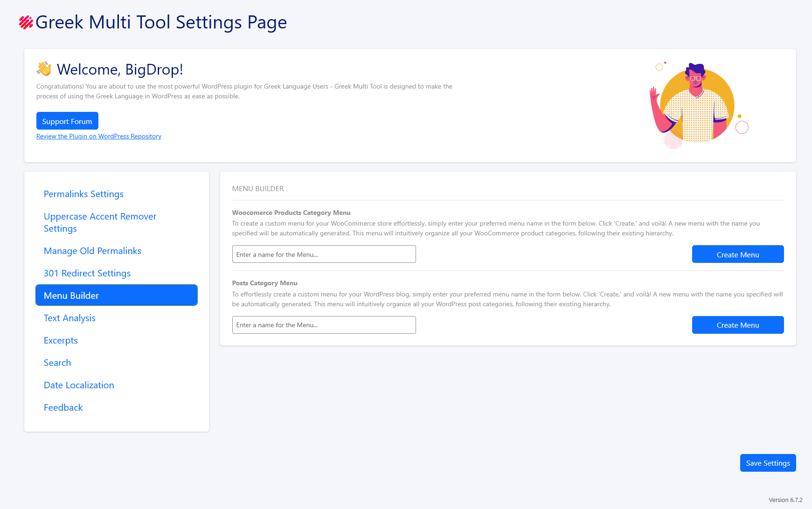Create Menu for WooCommerce product categories
The height and width of the screenshot is (509, 812).
click(737, 254)
